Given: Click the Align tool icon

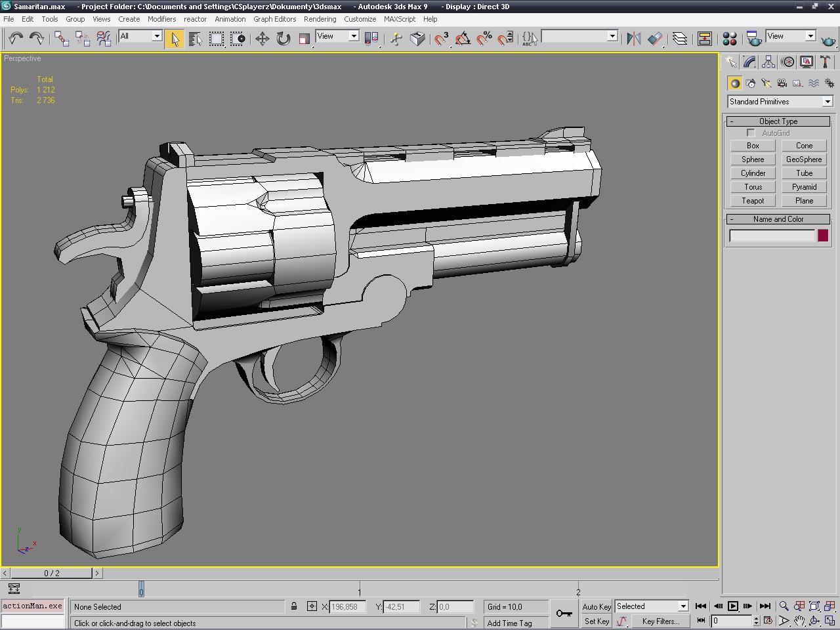Looking at the screenshot, I should (x=655, y=39).
